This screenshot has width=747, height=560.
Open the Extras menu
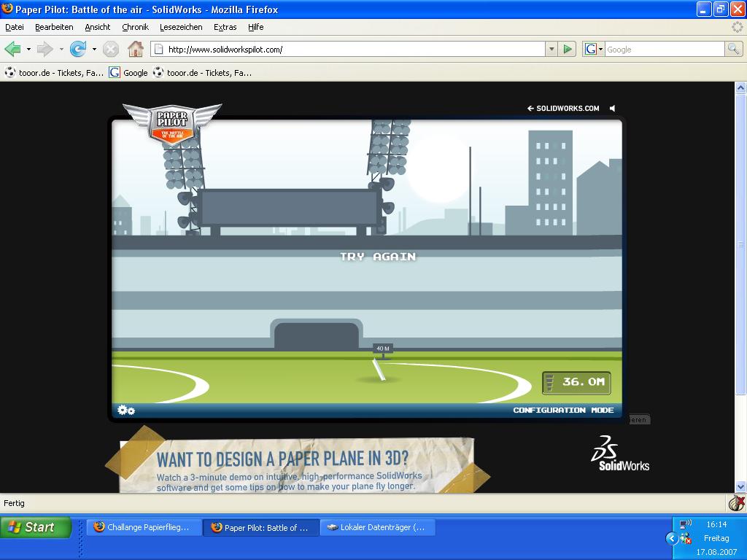coord(225,27)
